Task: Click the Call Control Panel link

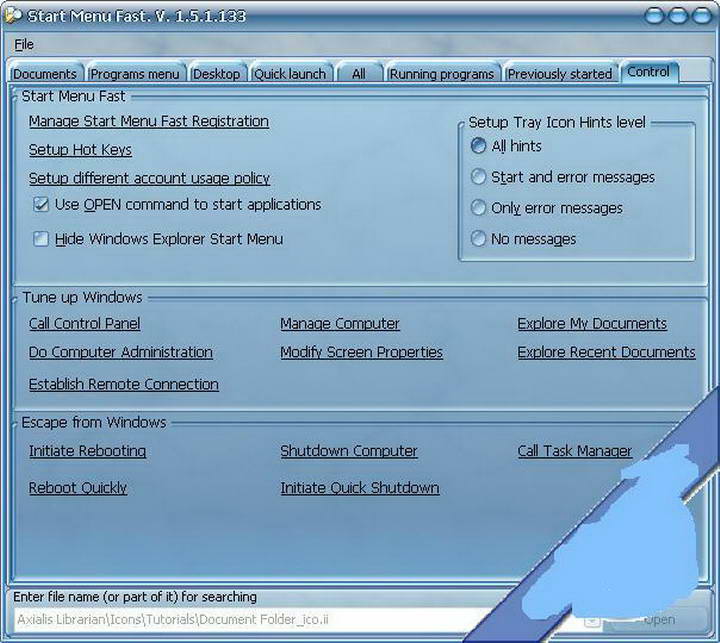Action: point(84,323)
